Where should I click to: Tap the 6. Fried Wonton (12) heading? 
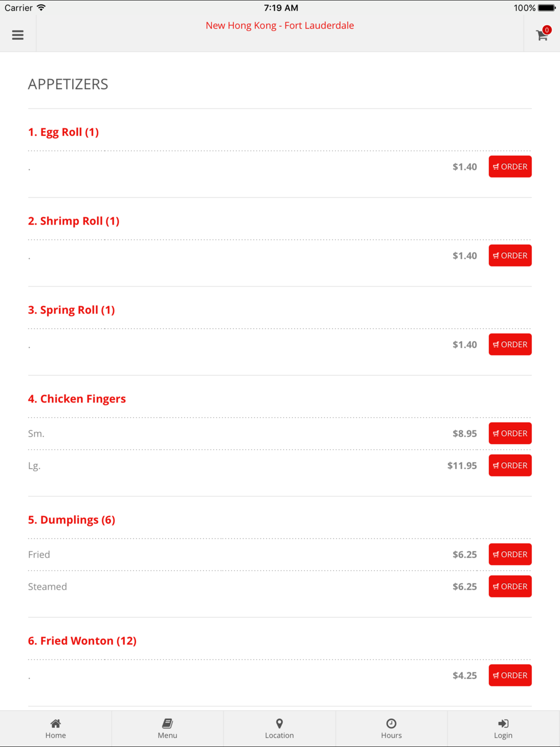(82, 641)
